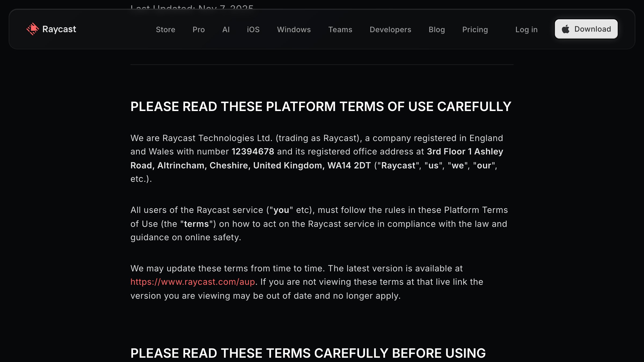Open the Pricing page
This screenshot has height=362, width=644.
(475, 29)
